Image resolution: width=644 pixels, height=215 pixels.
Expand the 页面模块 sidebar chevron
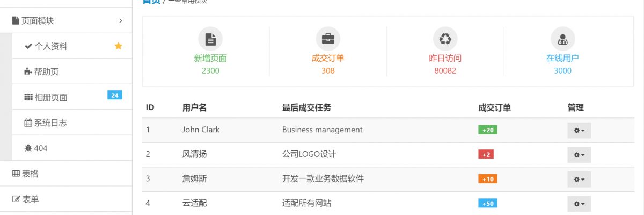[x=121, y=21]
